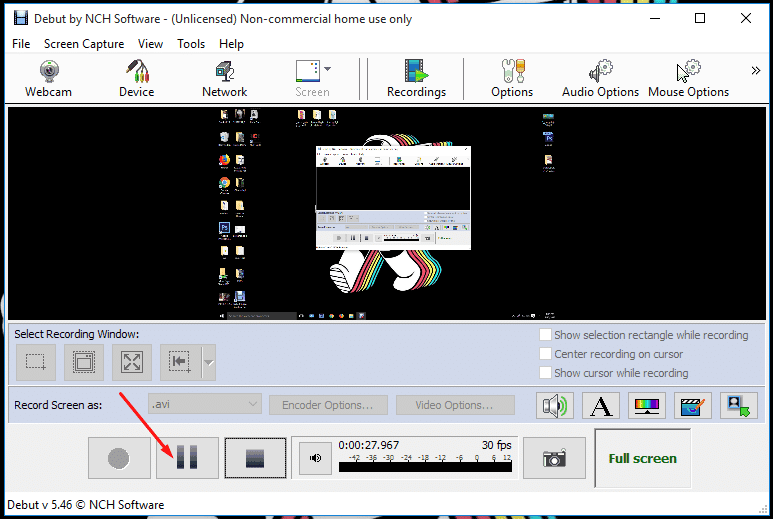Toggle show cursor while recording
Screen dimensions: 773x519
(545, 373)
